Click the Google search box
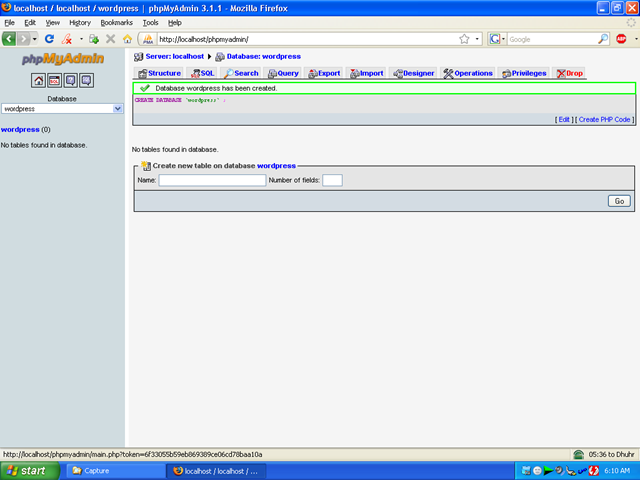640x480 pixels. pos(552,39)
